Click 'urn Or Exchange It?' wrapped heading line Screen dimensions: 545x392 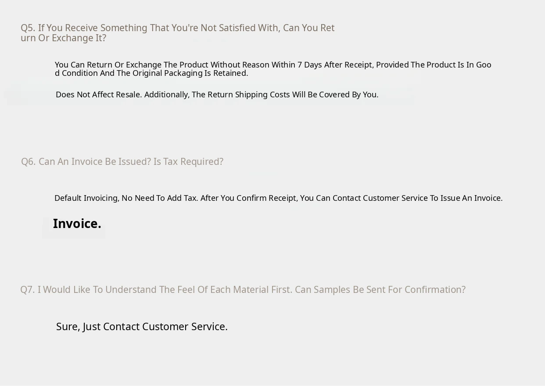click(63, 38)
